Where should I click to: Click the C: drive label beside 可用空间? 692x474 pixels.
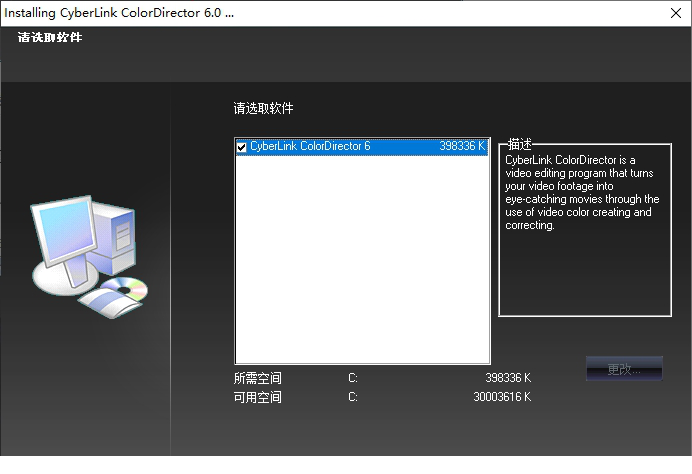click(353, 397)
